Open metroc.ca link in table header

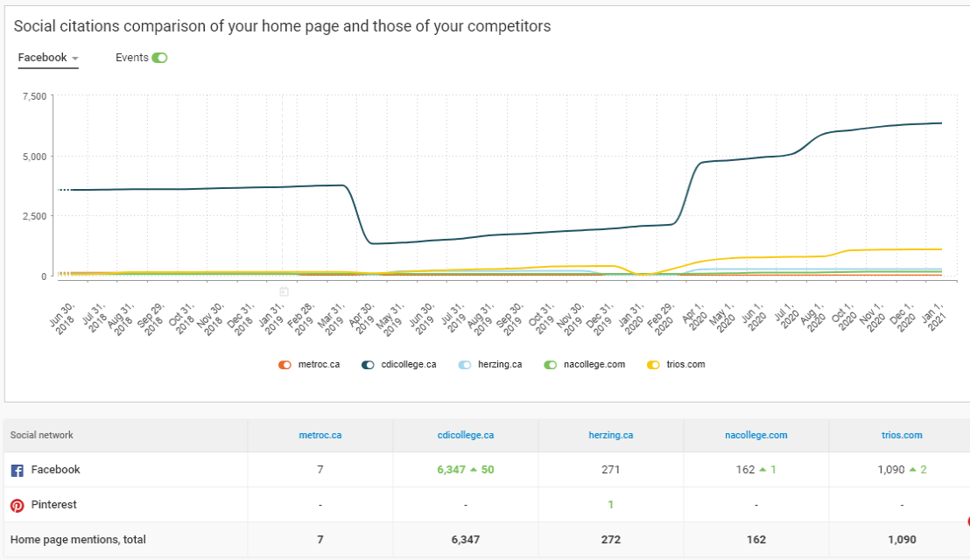[x=320, y=435]
